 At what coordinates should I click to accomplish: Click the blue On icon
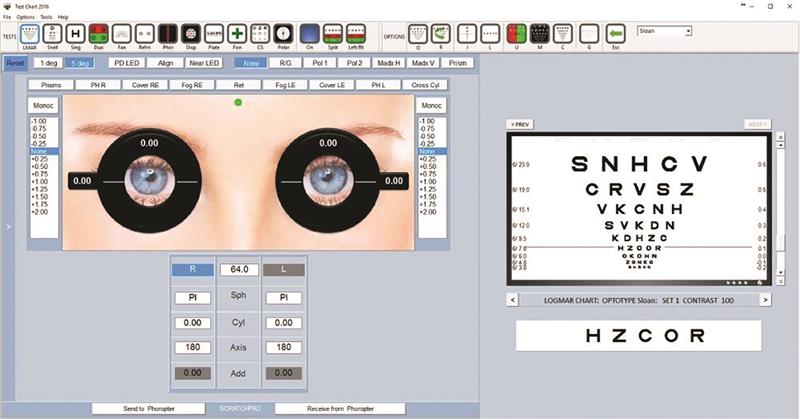point(310,34)
